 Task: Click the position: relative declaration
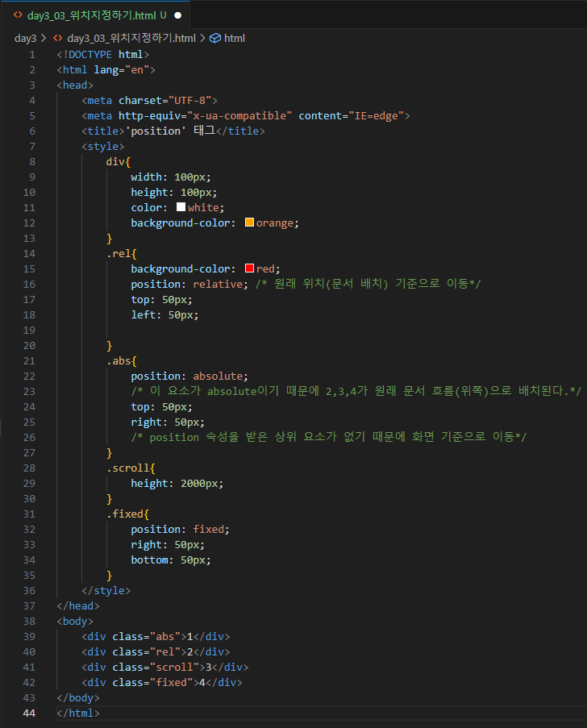coord(189,284)
